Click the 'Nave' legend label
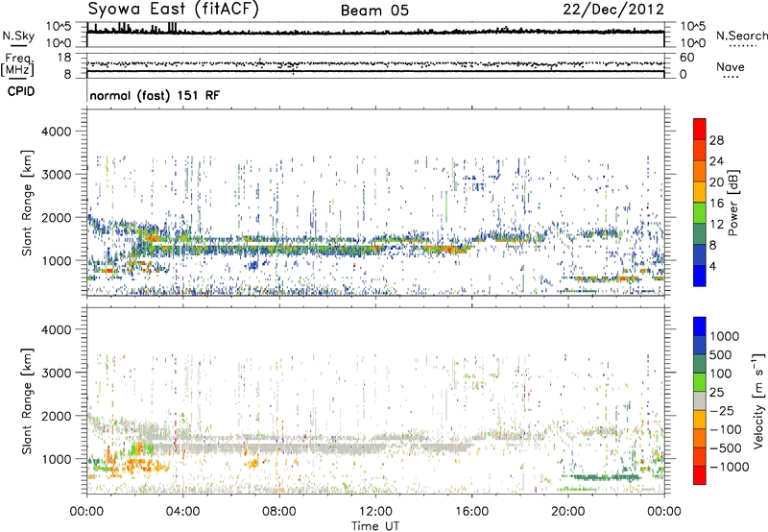The height and width of the screenshot is (532, 768). (731, 66)
